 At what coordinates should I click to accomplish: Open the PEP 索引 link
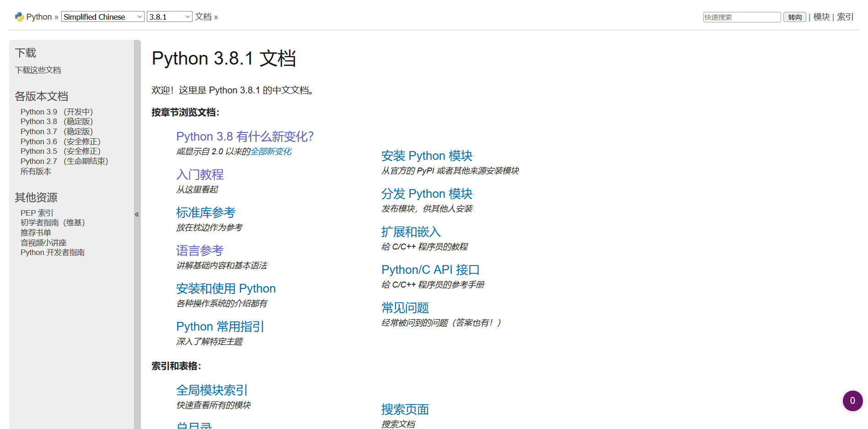pyautogui.click(x=37, y=213)
